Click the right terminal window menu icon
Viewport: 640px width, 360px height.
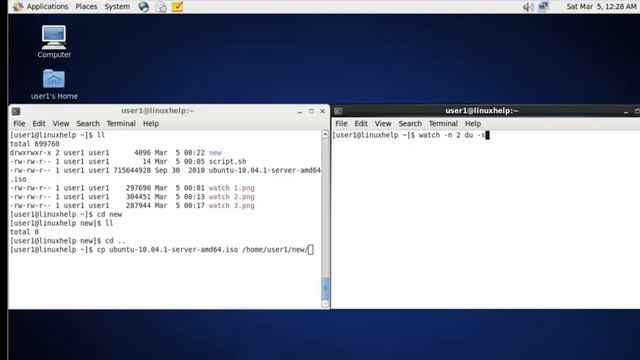click(338, 111)
